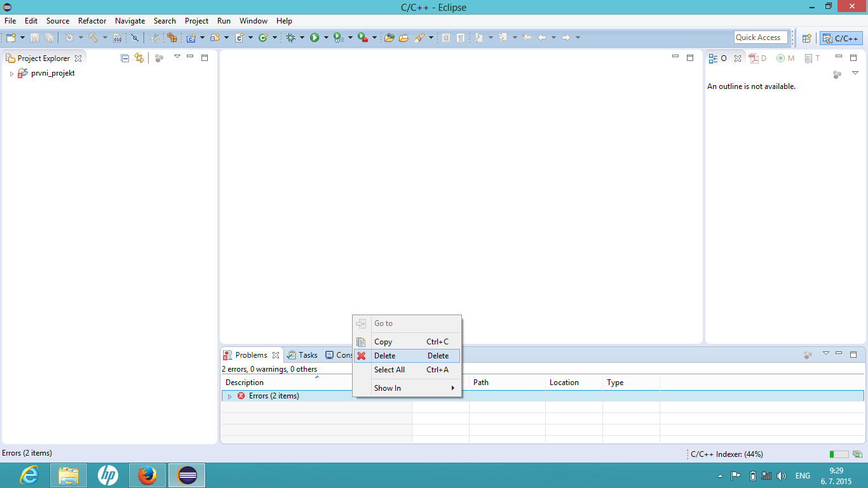The image size is (868, 488).
Task: Click the Description column header
Action: coord(245,383)
